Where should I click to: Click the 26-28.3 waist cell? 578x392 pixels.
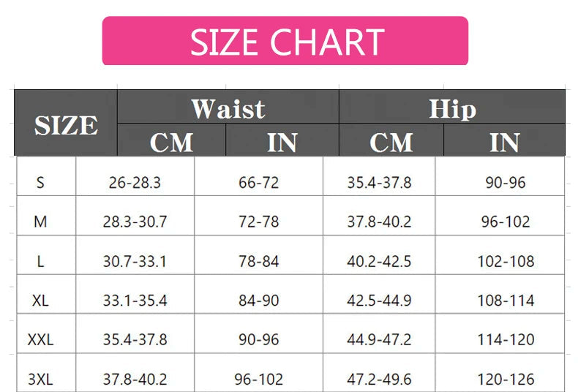135,182
